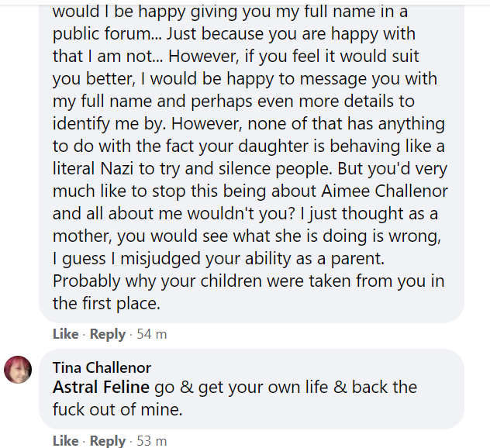Click 'my full name and perhaps' line

(233, 102)
